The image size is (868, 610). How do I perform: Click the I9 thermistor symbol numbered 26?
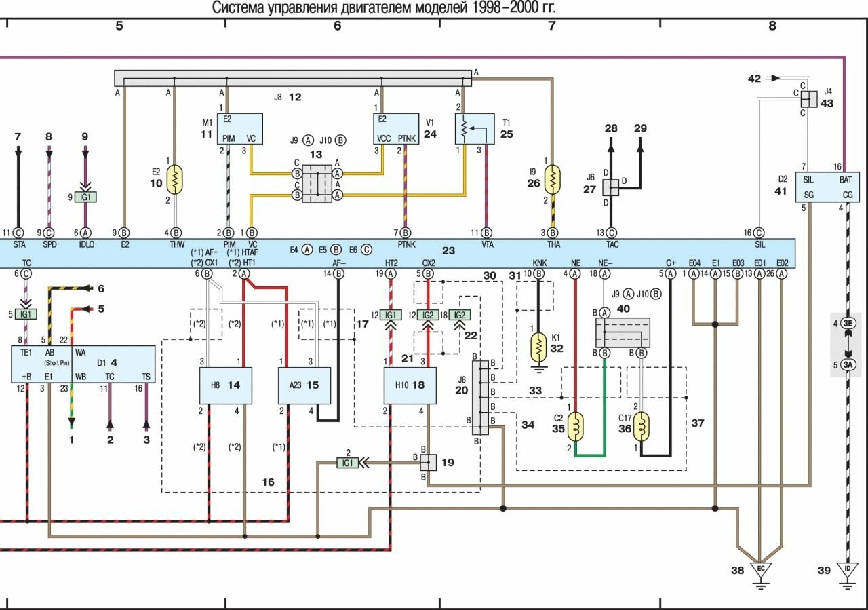click(553, 179)
